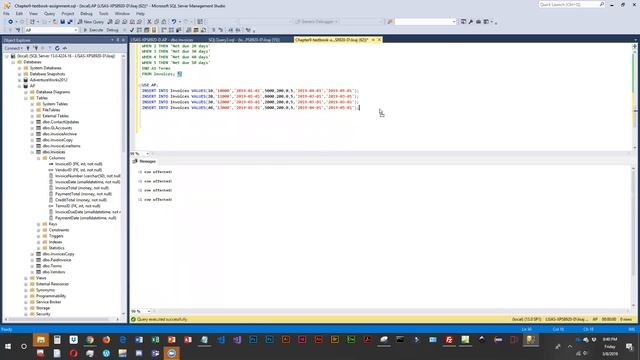Screen dimensions: 640x360
Task: Expand the Keys folder under dbo.Invoices
Action: tap(39, 224)
